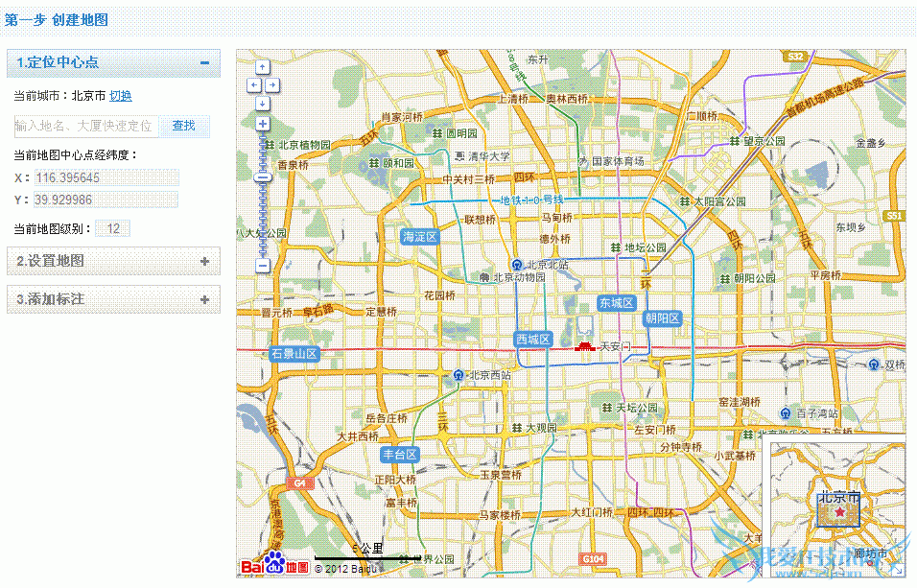This screenshot has height=588, width=917.
Task: Zoom in using the plus button
Action: [263, 124]
